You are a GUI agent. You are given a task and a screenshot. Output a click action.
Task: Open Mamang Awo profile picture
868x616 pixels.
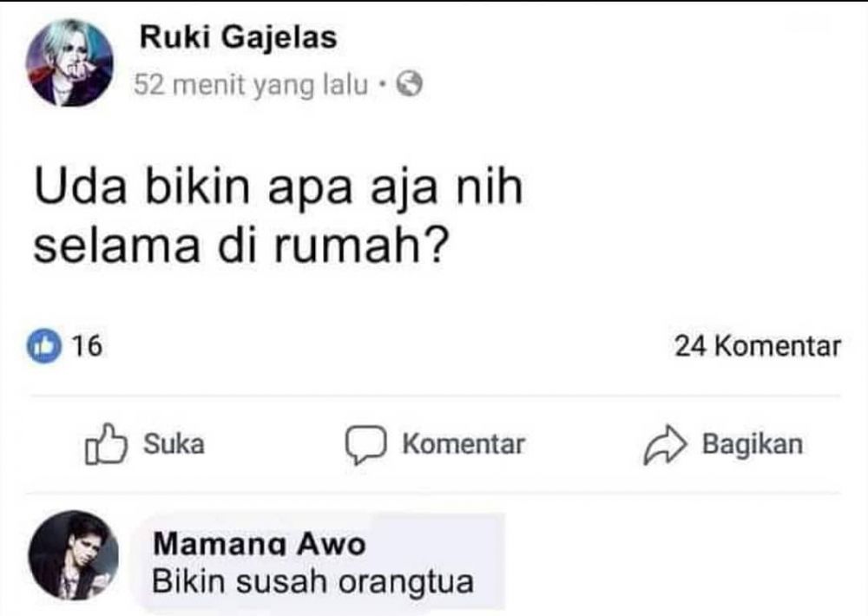click(74, 558)
